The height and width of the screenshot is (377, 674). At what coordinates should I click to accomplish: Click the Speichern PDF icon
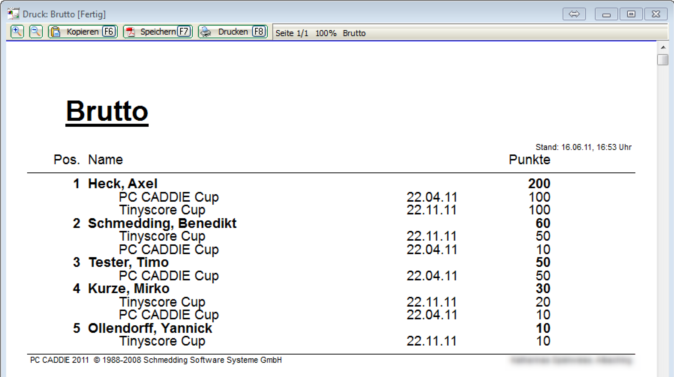[130, 32]
